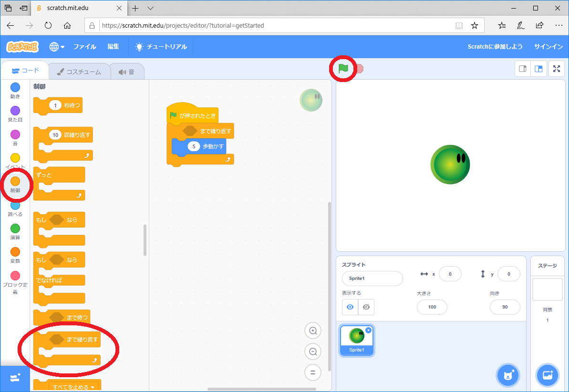Open the 編集 menu
The height and width of the screenshot is (392, 569).
tap(113, 47)
